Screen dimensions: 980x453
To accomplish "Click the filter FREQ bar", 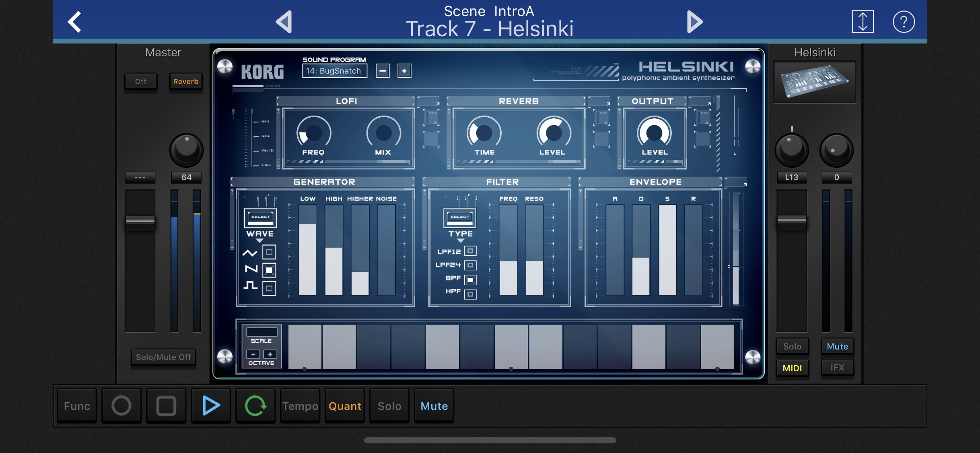I will [509, 250].
